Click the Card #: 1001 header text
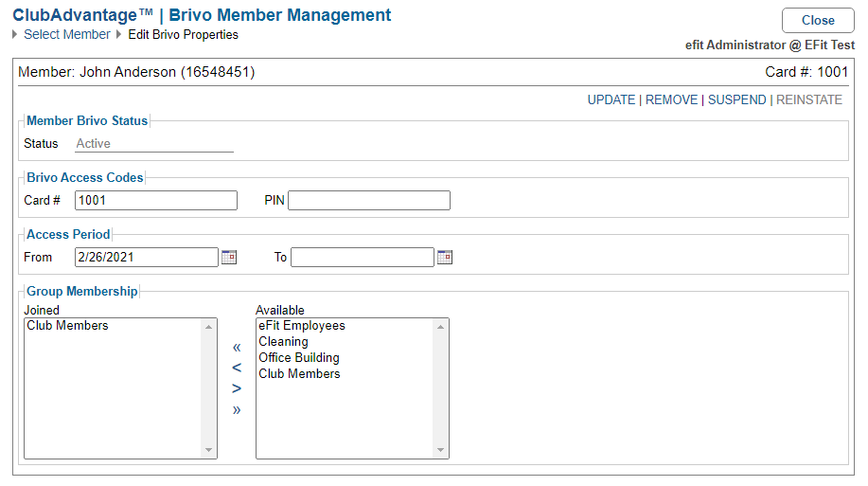The width and height of the screenshot is (868, 486). [x=806, y=72]
